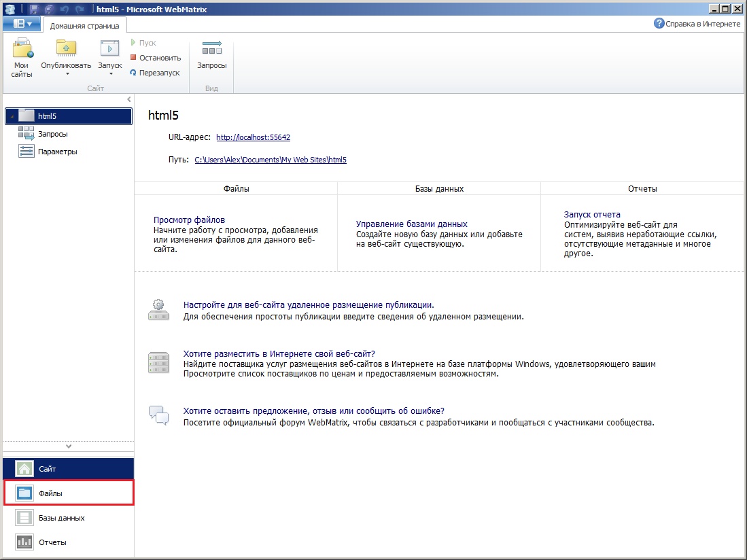Click the Отчеты chart icon
Viewport: 747px width, 560px height.
24,542
